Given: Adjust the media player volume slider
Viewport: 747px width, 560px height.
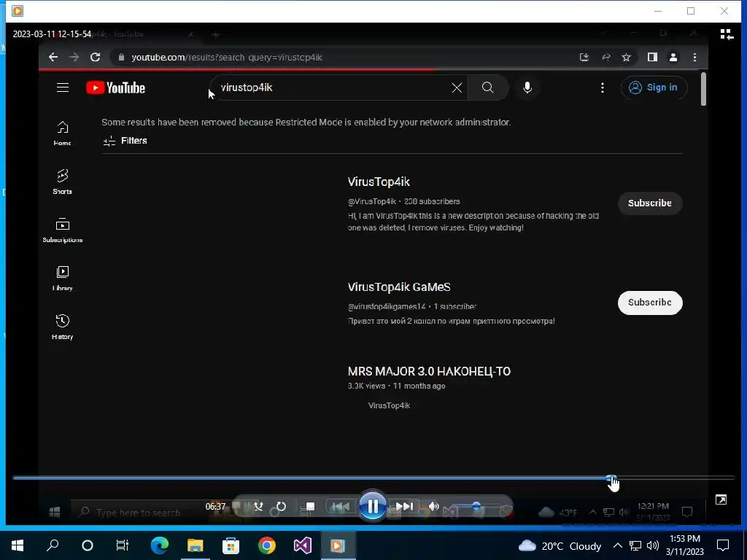Looking at the screenshot, I should click(x=476, y=506).
